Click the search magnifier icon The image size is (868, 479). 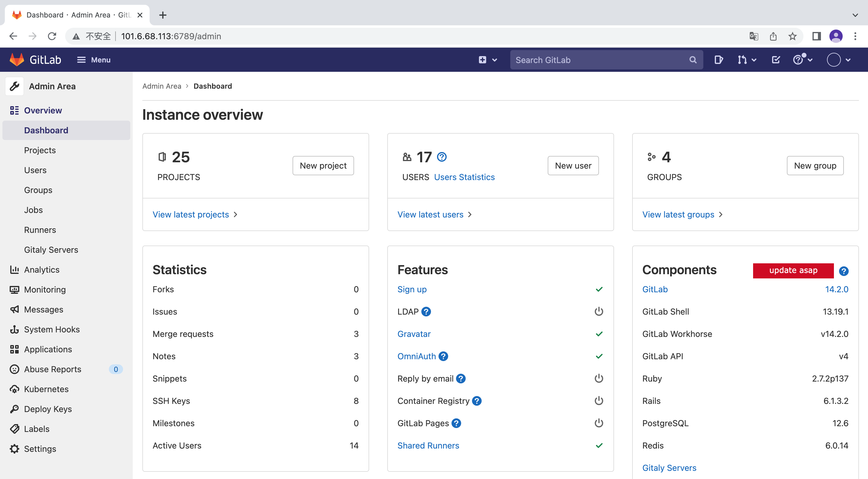[x=693, y=60]
